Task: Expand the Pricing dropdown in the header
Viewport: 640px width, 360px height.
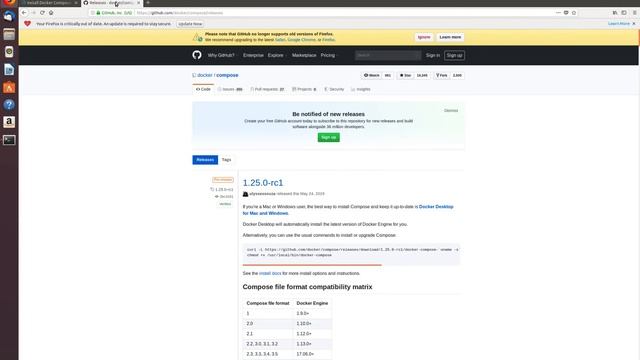Action: point(329,55)
